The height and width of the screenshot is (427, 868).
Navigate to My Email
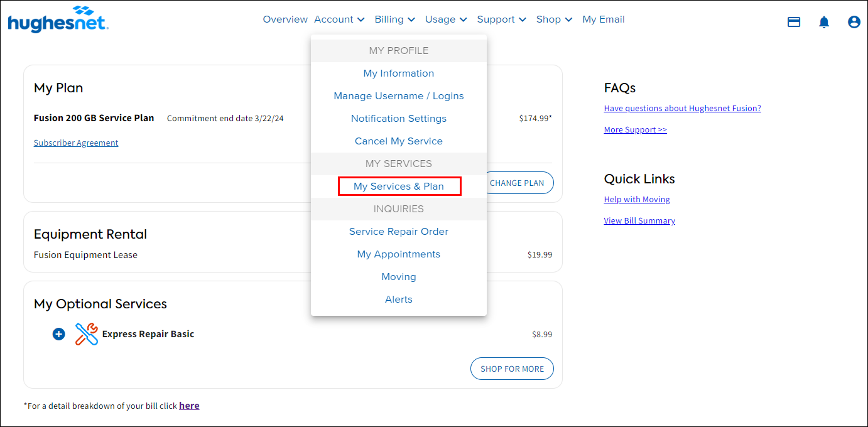603,19
